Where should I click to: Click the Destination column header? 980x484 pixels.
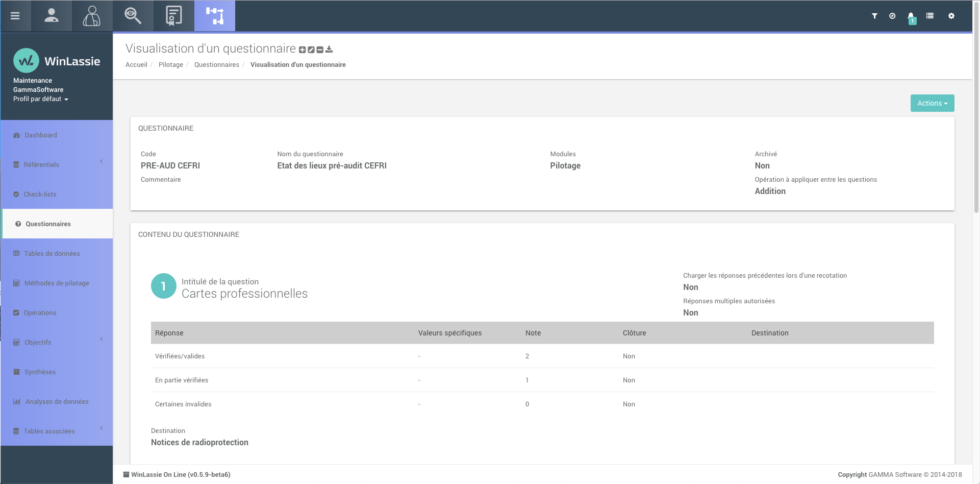pos(770,333)
